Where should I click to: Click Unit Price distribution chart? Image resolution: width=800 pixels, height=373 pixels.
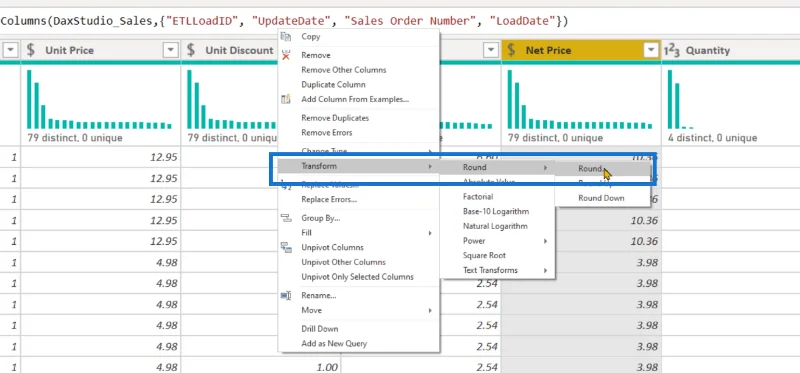tap(99, 100)
